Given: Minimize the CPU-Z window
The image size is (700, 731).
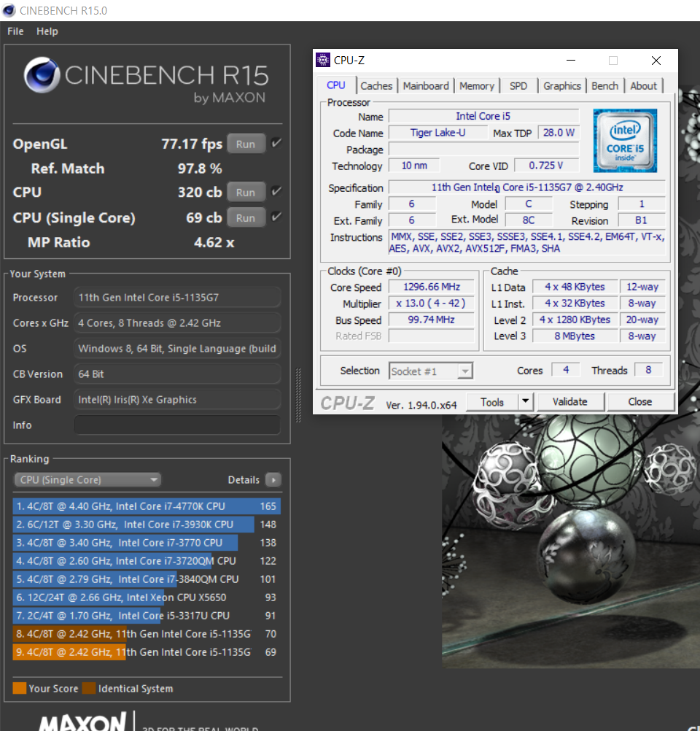Looking at the screenshot, I should tap(570, 60).
